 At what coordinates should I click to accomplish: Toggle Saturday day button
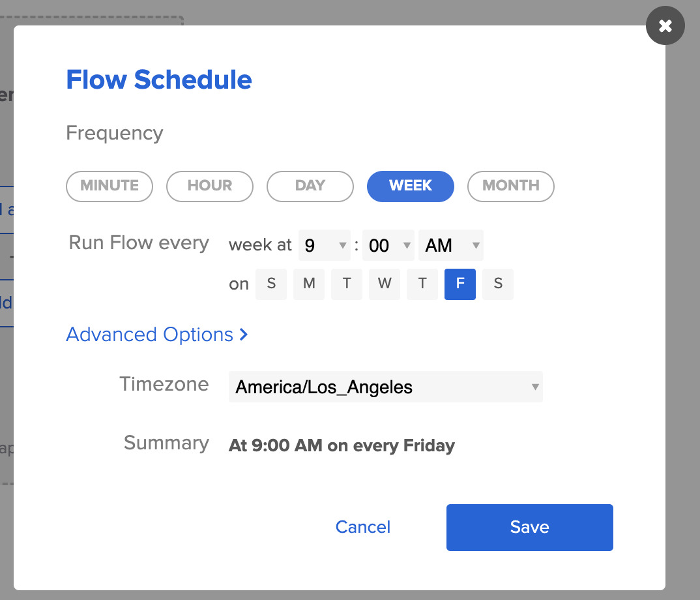click(x=498, y=284)
